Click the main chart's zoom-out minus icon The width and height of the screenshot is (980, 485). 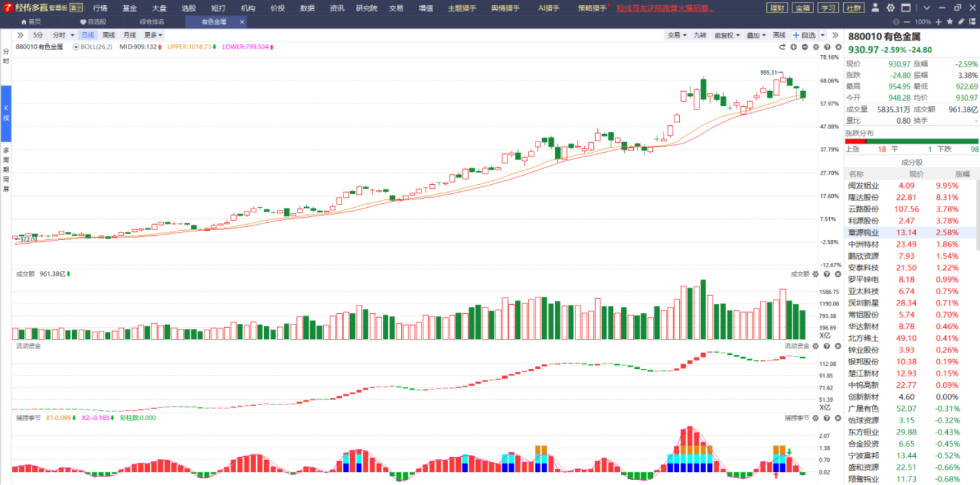click(804, 47)
